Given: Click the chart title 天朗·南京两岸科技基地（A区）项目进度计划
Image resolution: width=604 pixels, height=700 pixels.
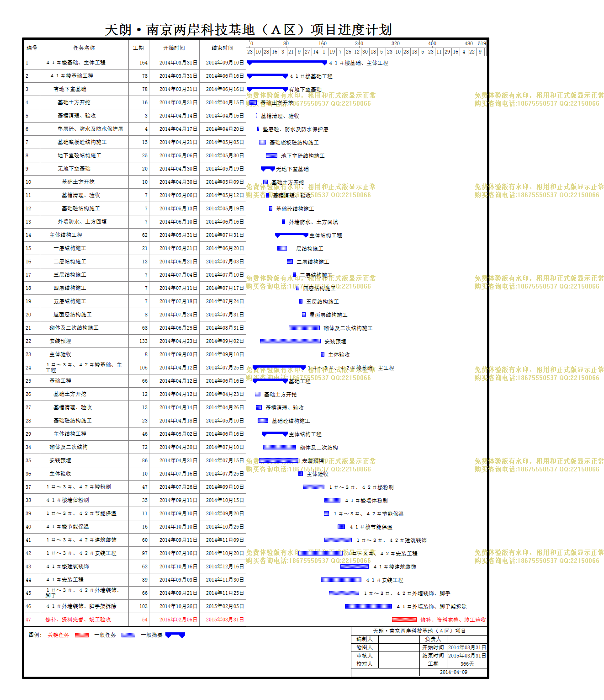Looking at the screenshot, I should 249,30.
